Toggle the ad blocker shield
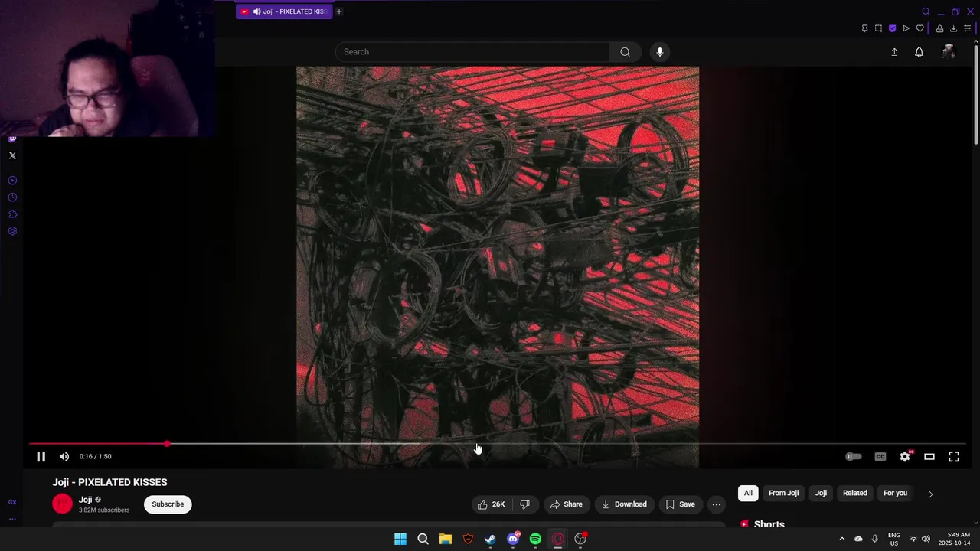 [x=892, y=28]
